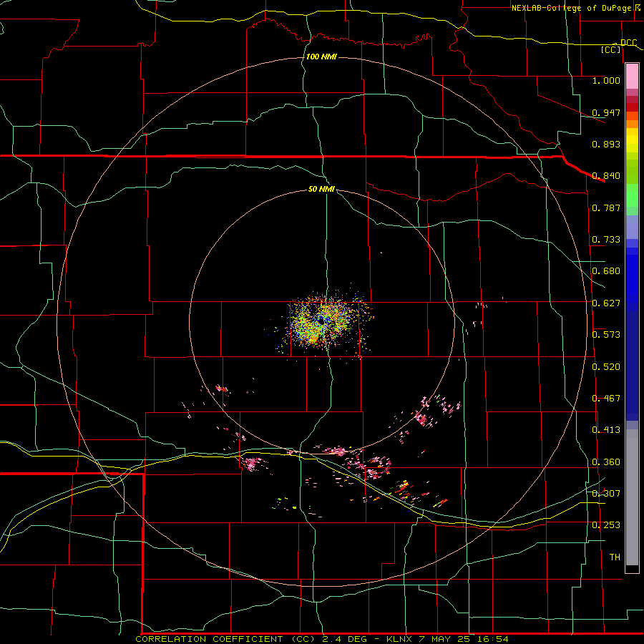
Task: Click the bright green segment of the color bar
Action: point(632,195)
